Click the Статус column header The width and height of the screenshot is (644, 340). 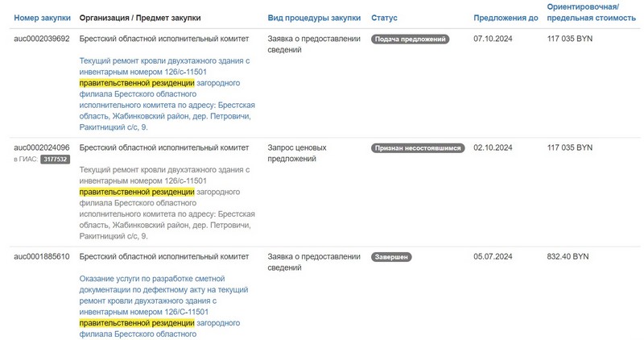click(x=384, y=18)
